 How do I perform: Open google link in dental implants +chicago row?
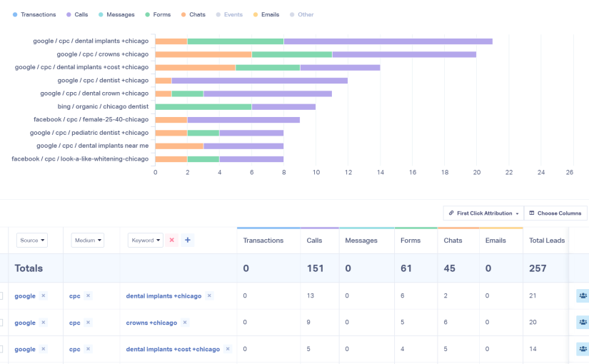click(25, 296)
